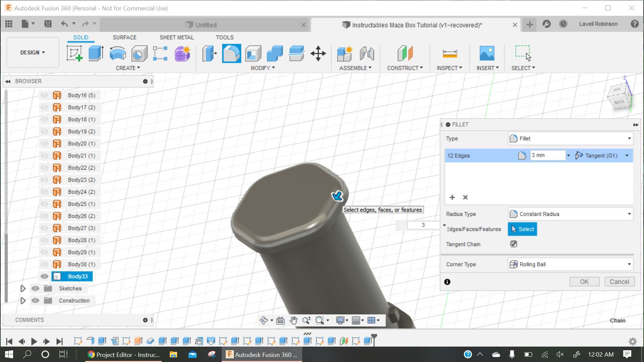The image size is (644, 362).
Task: Expand the Sketches folder
Action: point(23,289)
